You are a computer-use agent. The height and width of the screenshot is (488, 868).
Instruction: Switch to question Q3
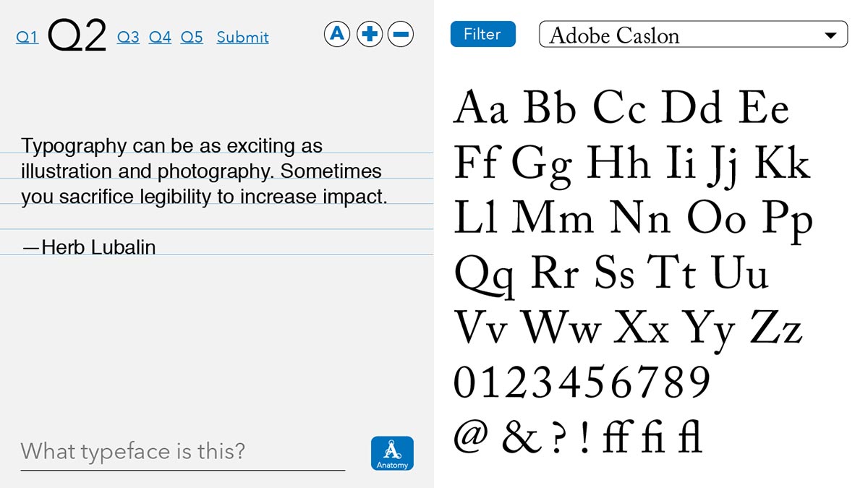pos(128,37)
